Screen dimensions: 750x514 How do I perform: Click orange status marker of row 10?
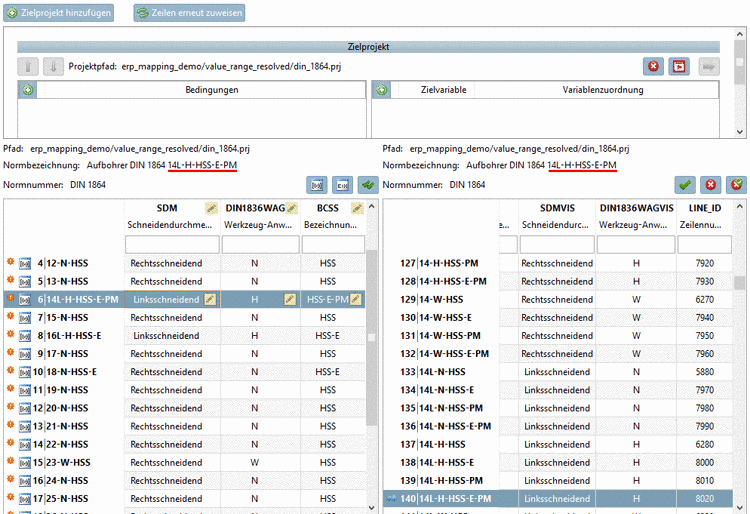[x=10, y=371]
